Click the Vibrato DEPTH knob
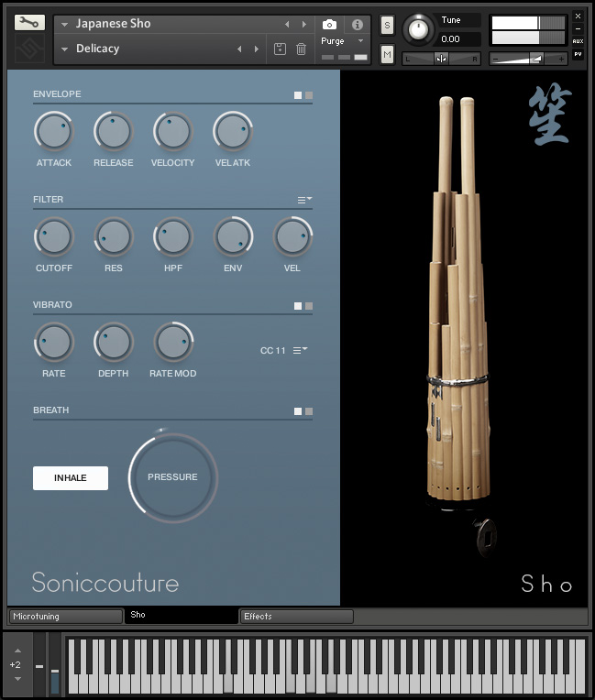The height and width of the screenshot is (700, 595). click(114, 343)
